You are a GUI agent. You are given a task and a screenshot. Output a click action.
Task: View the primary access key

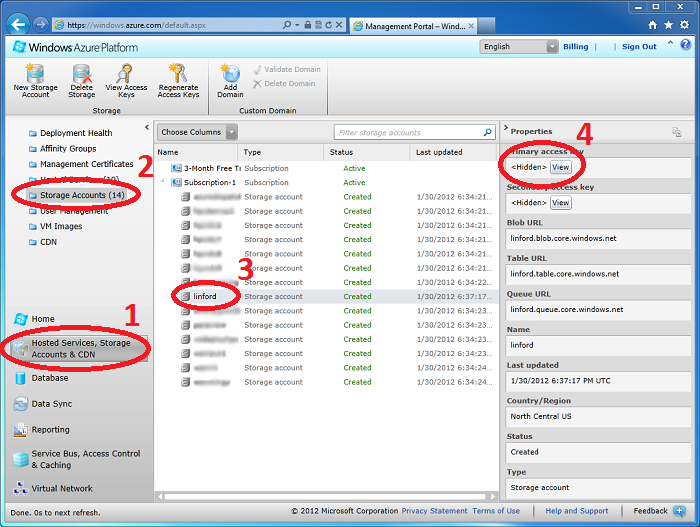(x=561, y=167)
